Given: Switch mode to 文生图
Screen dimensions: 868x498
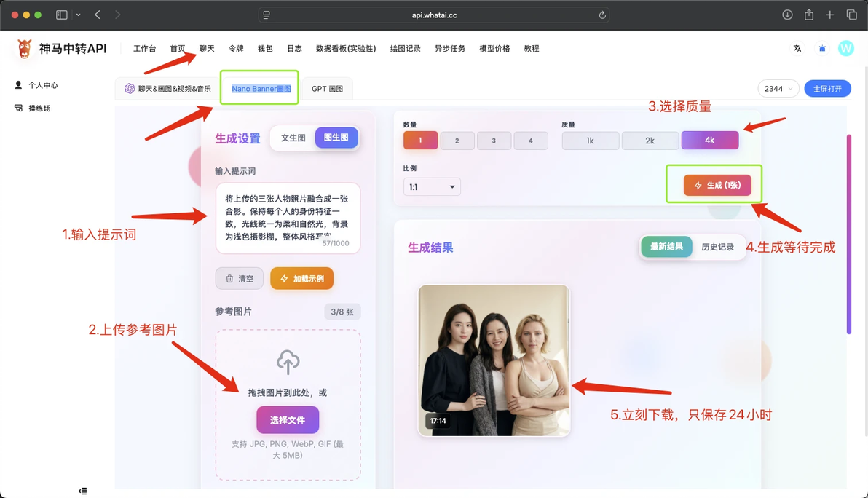Looking at the screenshot, I should 293,138.
